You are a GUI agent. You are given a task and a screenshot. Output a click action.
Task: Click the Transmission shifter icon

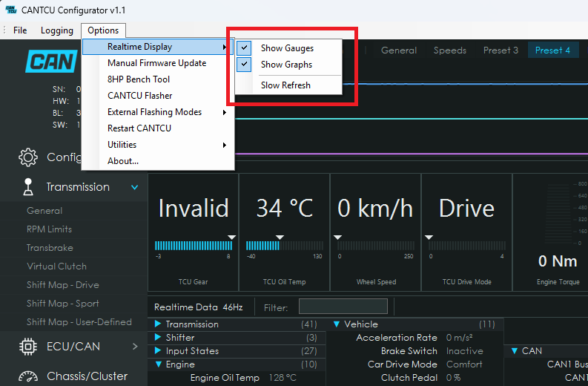pyautogui.click(x=28, y=187)
